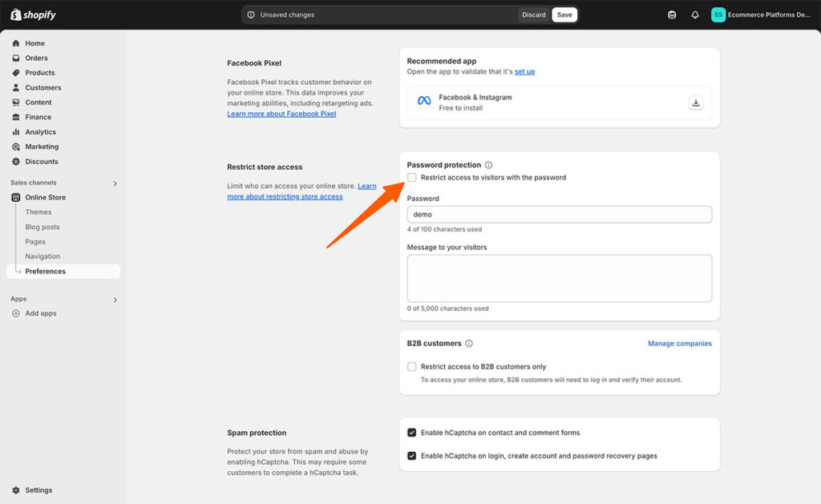Uncheck hCaptcha on login and account pages
This screenshot has width=821, height=504.
tap(412, 456)
